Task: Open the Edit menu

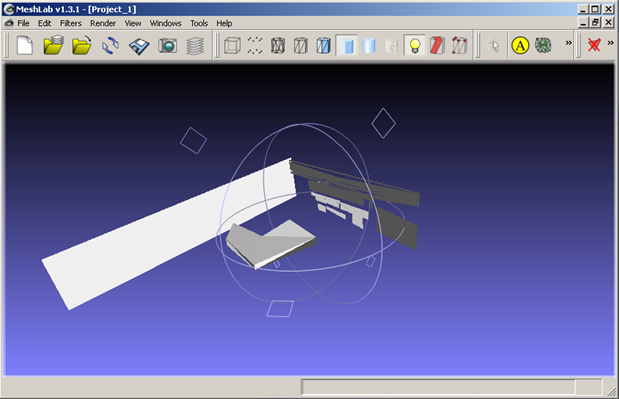Action: click(x=45, y=23)
